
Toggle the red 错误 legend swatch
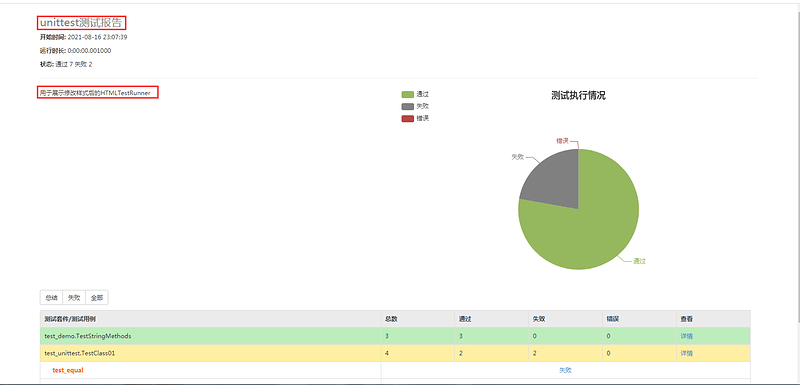[x=408, y=118]
